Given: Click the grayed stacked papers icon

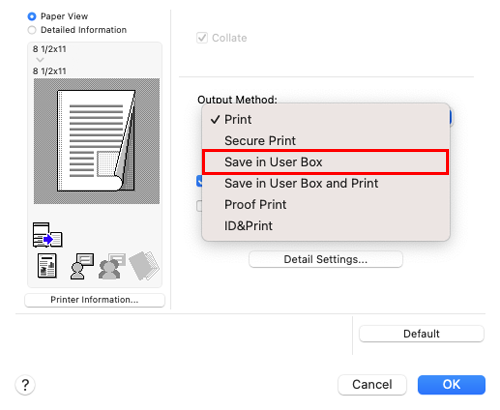Looking at the screenshot, I should (x=144, y=266).
